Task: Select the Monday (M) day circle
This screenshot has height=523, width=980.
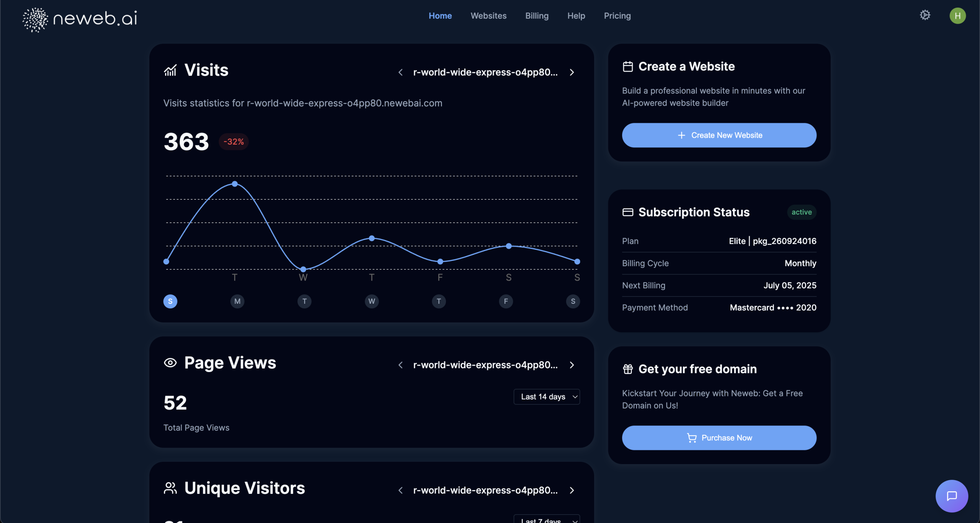Action: [237, 301]
